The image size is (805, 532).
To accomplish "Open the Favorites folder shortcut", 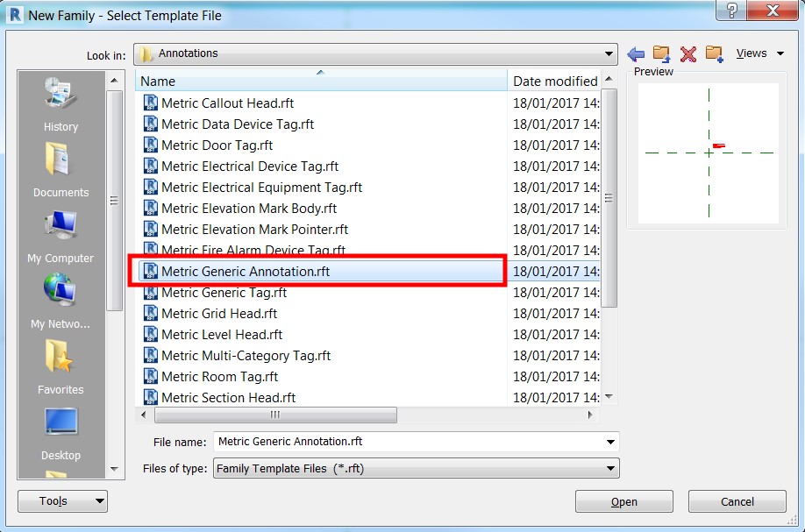I will coord(59,356).
